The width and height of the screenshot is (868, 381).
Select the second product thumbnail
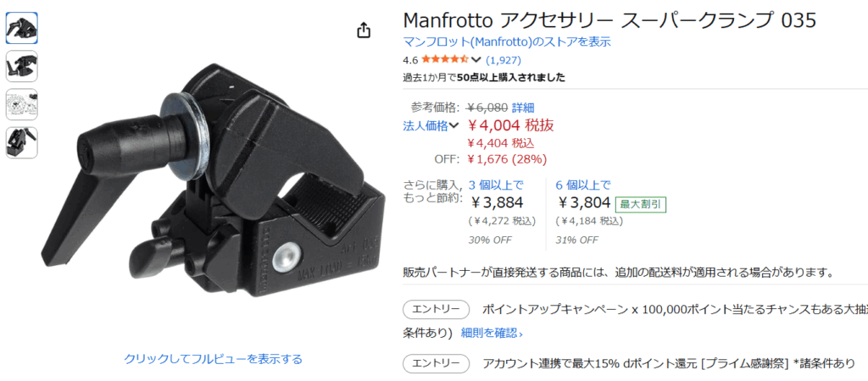21,66
